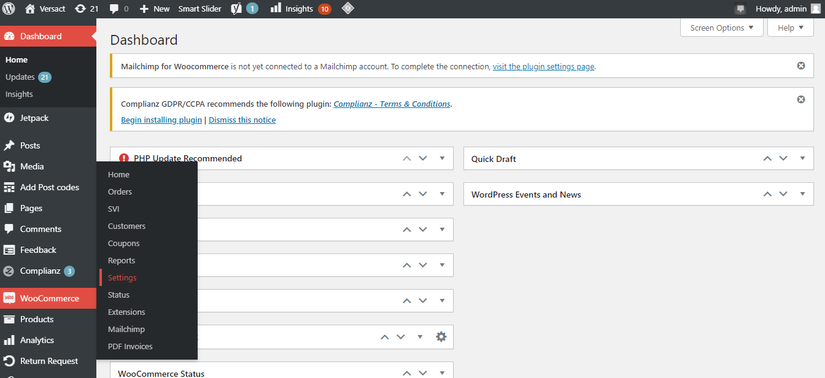Open the Versact site home icon
The height and width of the screenshot is (378, 825).
(30, 8)
